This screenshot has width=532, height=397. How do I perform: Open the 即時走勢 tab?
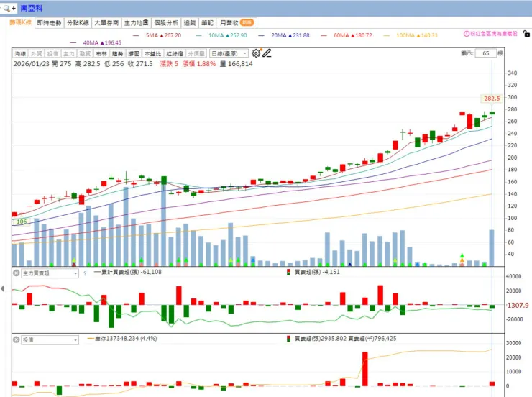tap(49, 23)
